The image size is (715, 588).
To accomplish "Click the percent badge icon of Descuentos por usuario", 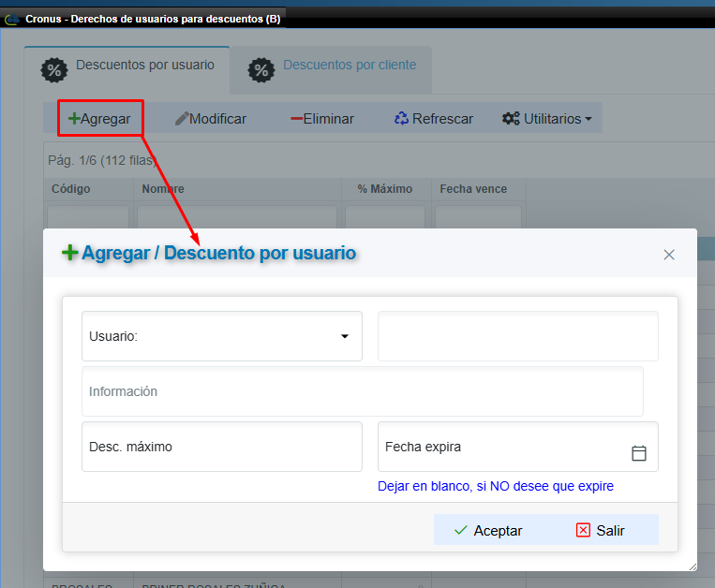I will (x=54, y=70).
